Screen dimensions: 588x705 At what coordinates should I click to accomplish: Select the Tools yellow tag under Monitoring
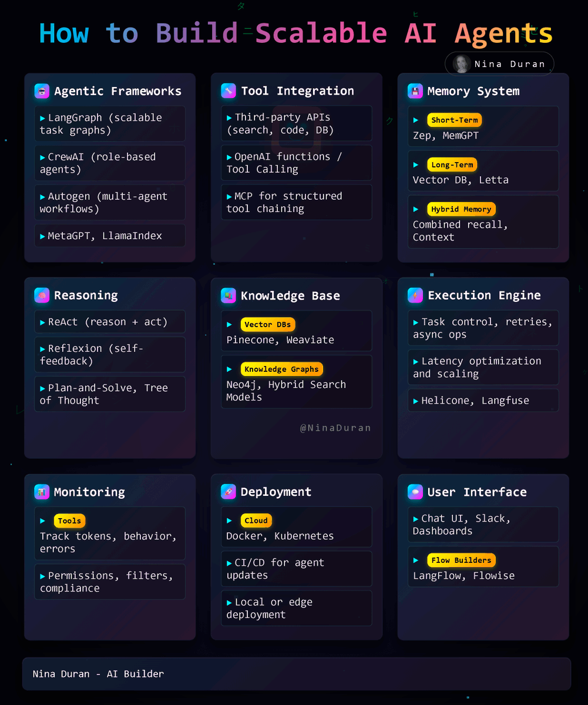click(x=69, y=521)
